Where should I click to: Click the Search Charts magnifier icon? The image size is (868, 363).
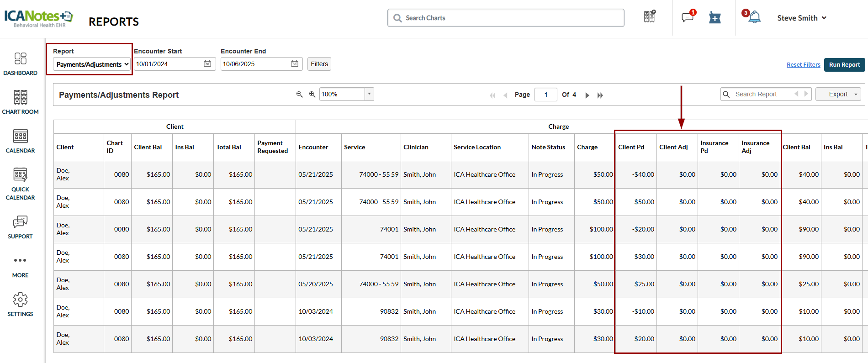[397, 18]
